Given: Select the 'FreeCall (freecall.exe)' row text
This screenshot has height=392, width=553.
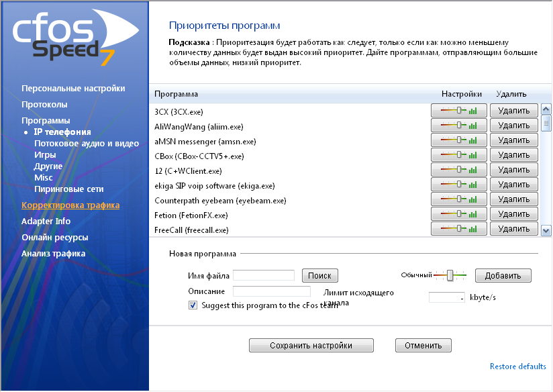Looking at the screenshot, I should point(191,230).
